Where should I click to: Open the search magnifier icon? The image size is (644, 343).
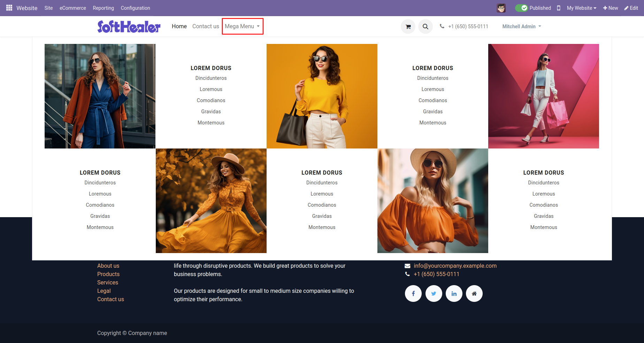click(426, 26)
